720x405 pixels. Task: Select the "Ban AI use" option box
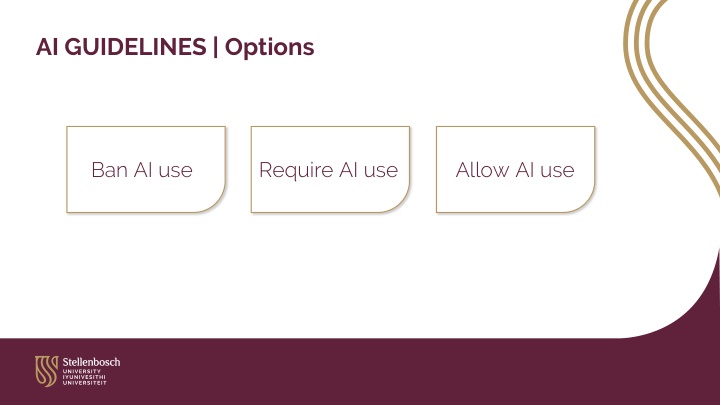coord(146,169)
